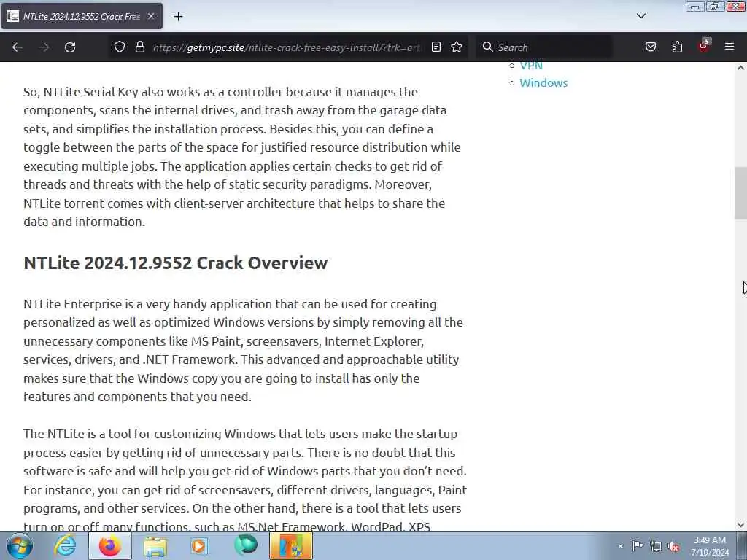747x560 pixels.
Task: Open Action Center flag icon
Action: click(638, 546)
